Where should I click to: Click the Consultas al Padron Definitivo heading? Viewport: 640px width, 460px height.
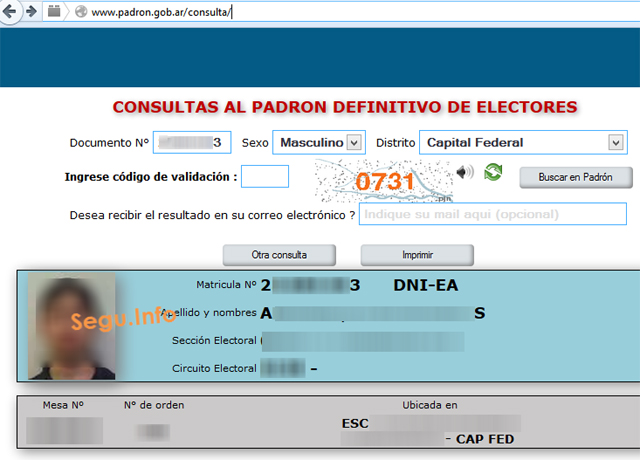pyautogui.click(x=345, y=107)
